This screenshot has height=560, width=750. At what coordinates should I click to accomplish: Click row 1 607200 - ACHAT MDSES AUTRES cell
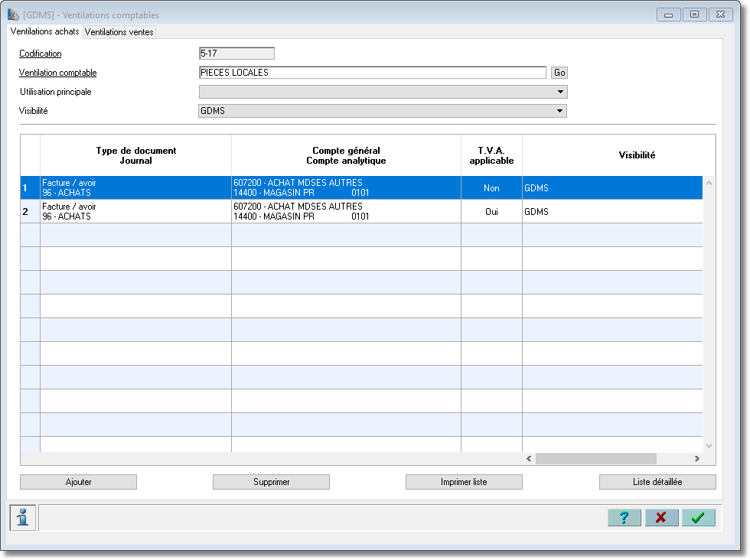click(x=346, y=188)
